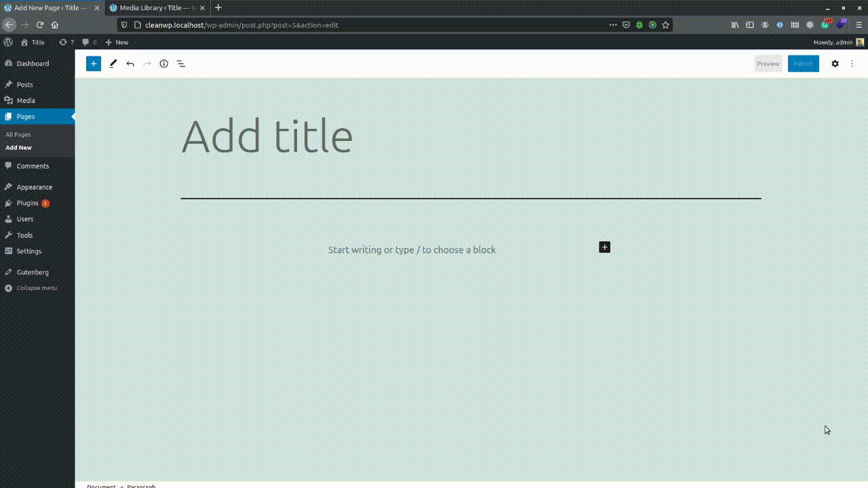The width and height of the screenshot is (868, 488).
Task: Go to browser home page
Action: [x=55, y=25]
